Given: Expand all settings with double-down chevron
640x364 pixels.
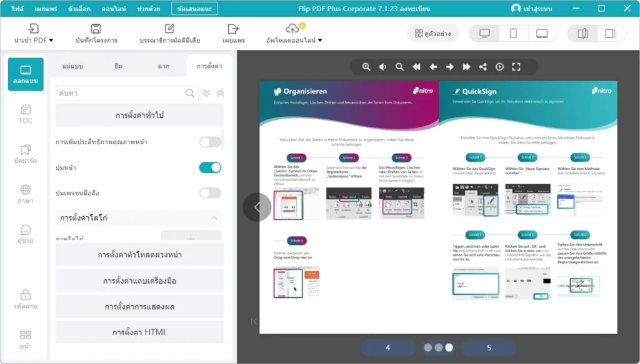Looking at the screenshot, I should [207, 93].
